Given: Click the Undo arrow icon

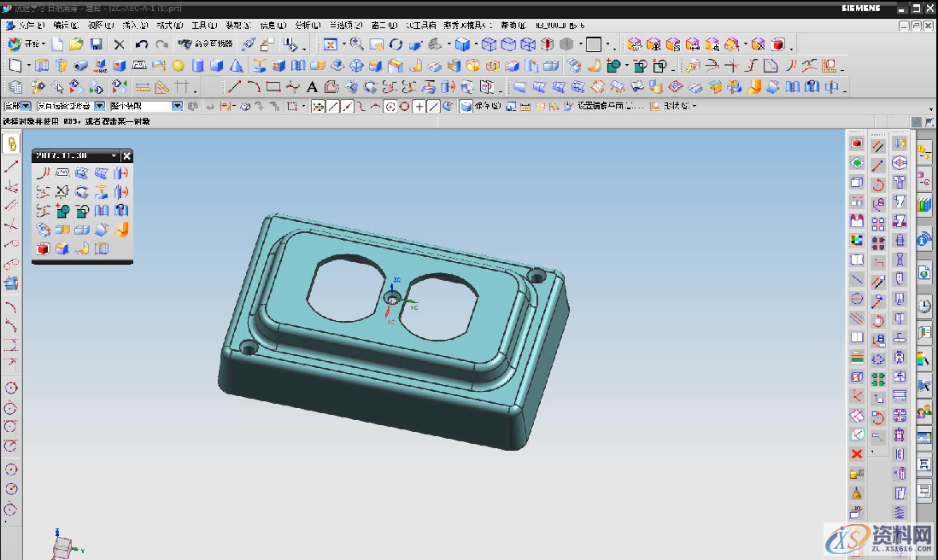Looking at the screenshot, I should tap(142, 44).
